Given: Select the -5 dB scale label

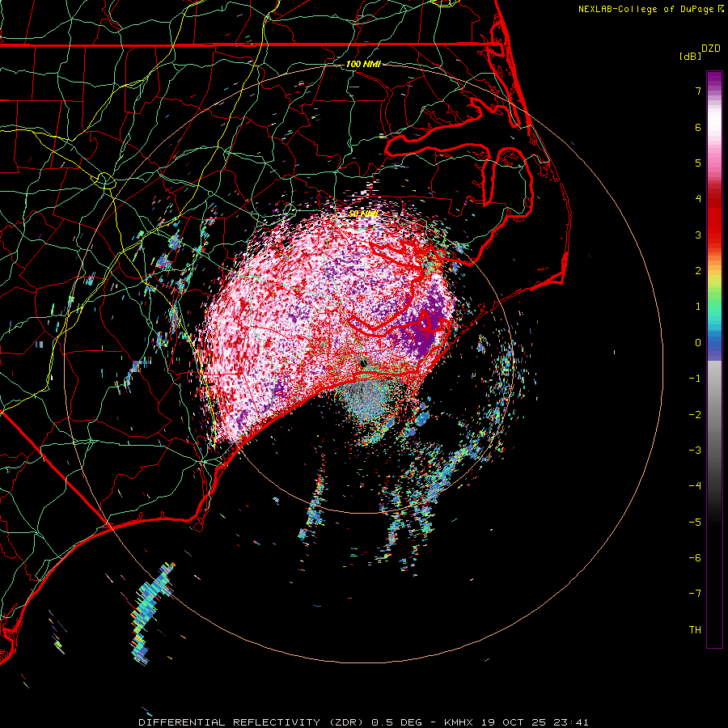Looking at the screenshot, I should click(x=695, y=523).
